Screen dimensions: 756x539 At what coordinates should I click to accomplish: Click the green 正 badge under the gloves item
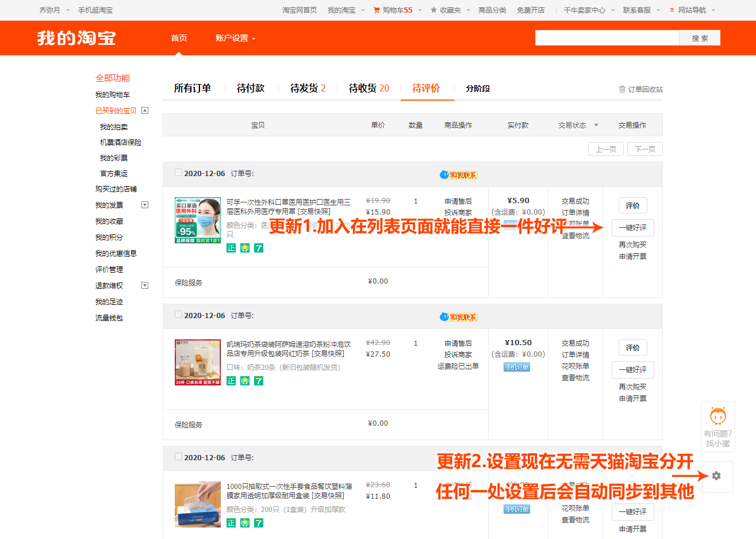click(231, 523)
